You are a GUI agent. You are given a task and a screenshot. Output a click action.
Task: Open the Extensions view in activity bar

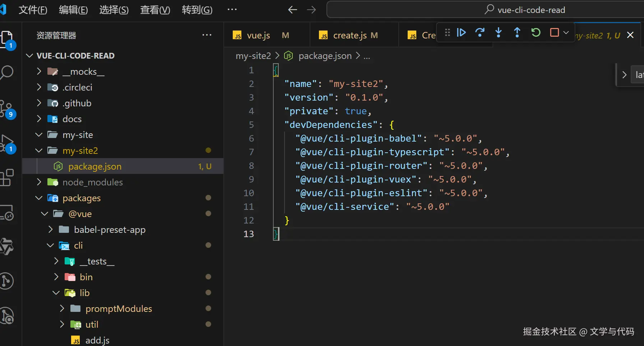click(7, 177)
